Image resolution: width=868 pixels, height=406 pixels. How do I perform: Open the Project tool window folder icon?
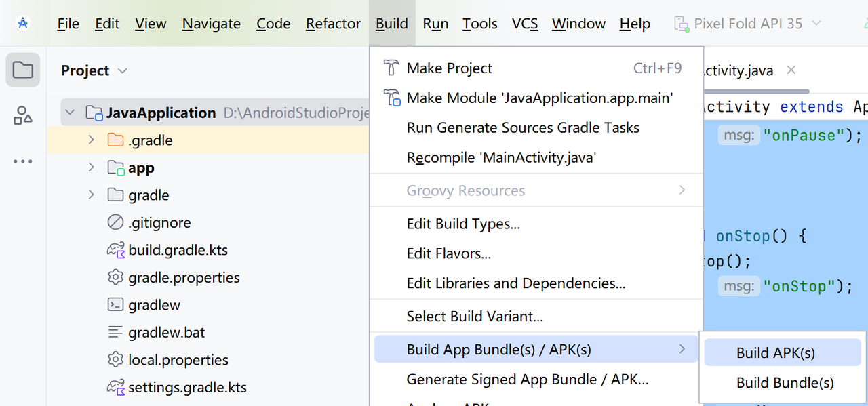click(23, 70)
